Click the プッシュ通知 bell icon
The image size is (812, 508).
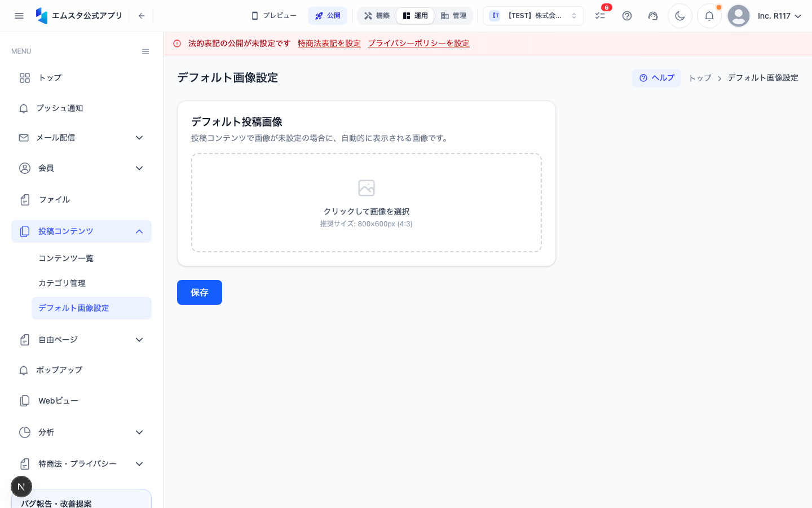coord(24,108)
